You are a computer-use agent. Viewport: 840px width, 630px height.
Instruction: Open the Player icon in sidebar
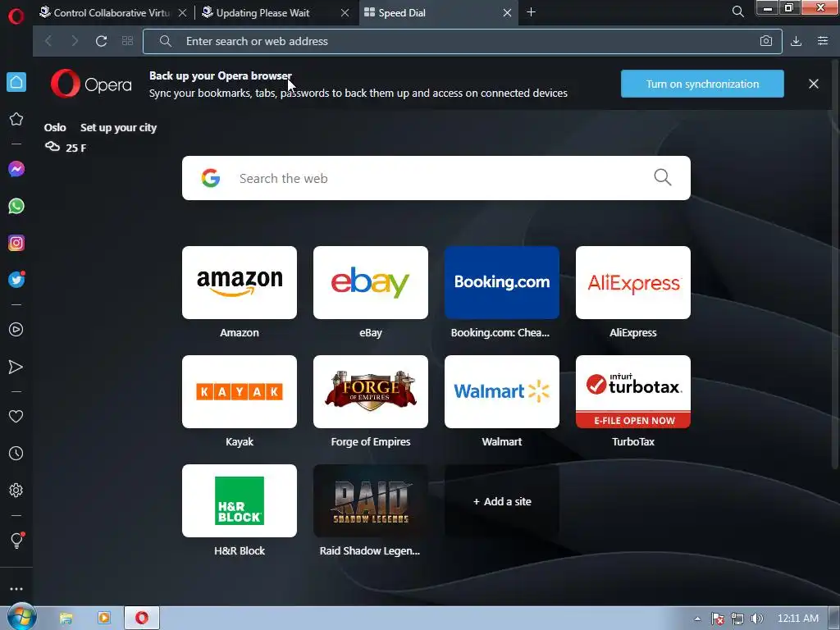coord(16,330)
